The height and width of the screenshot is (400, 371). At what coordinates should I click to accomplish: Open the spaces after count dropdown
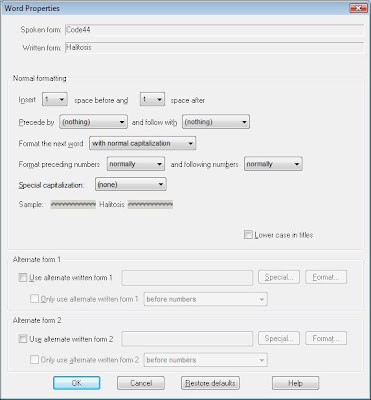coord(152,100)
